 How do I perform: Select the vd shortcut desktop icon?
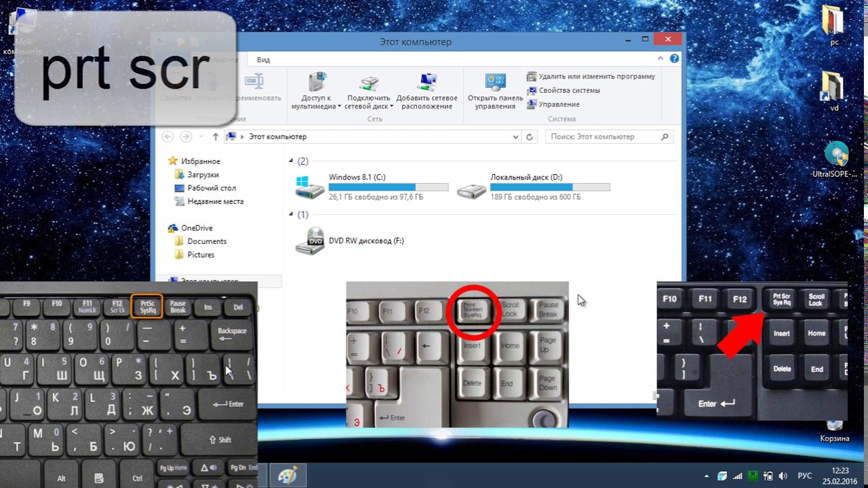tap(833, 91)
